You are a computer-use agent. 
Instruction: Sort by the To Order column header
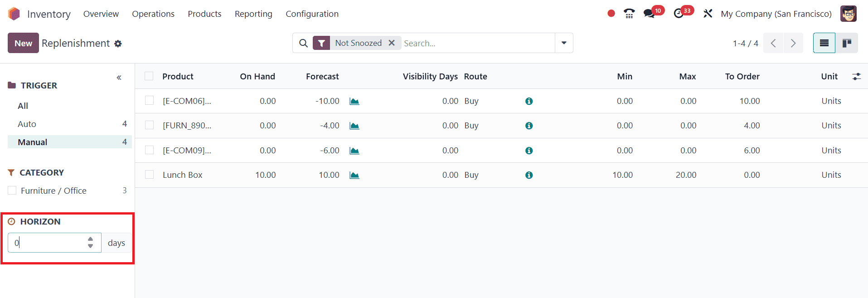tap(742, 76)
